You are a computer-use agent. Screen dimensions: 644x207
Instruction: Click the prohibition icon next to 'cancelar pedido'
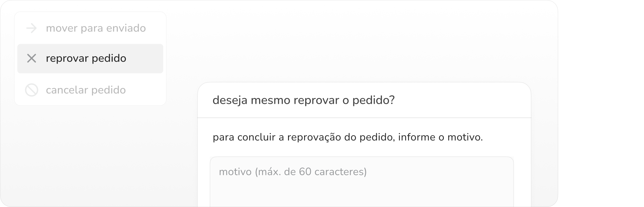[31, 90]
